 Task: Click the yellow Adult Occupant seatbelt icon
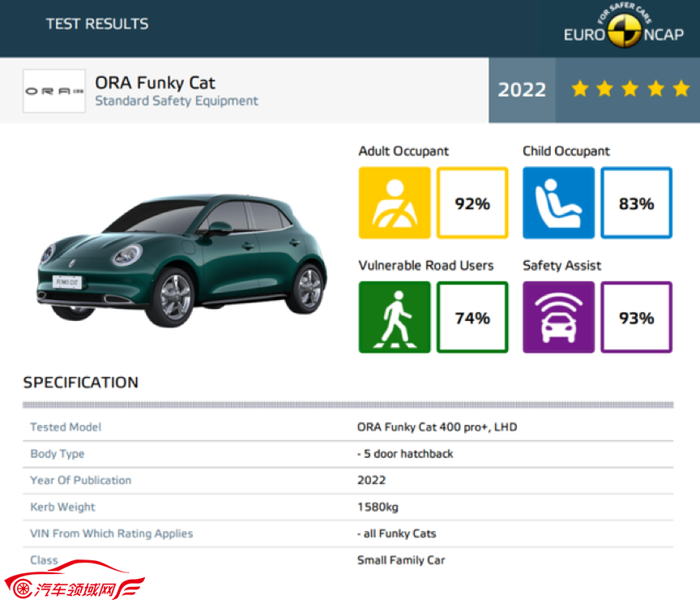click(x=395, y=203)
